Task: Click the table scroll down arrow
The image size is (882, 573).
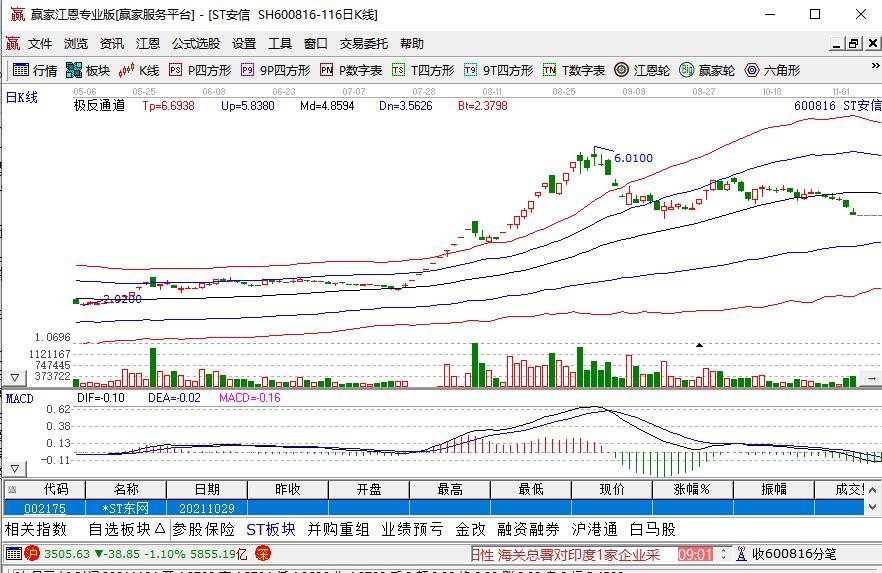Action: (872, 507)
